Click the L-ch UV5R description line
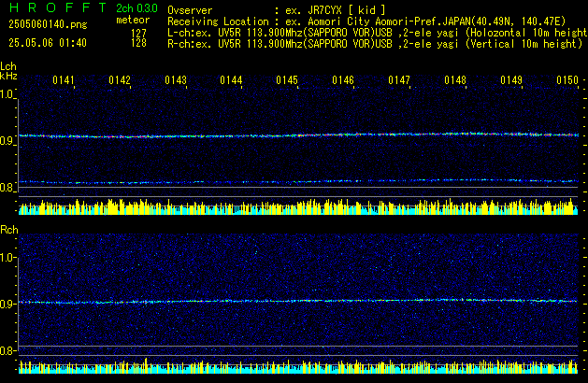Screen dimensions: 588x383 coord(378,33)
